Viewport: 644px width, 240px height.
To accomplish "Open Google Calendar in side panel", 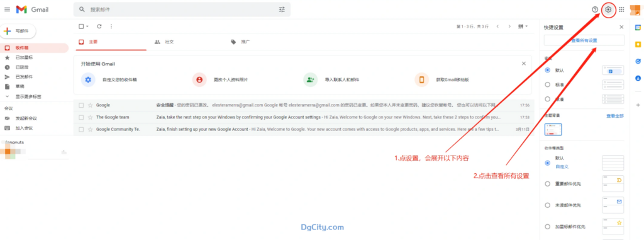I will (638, 28).
